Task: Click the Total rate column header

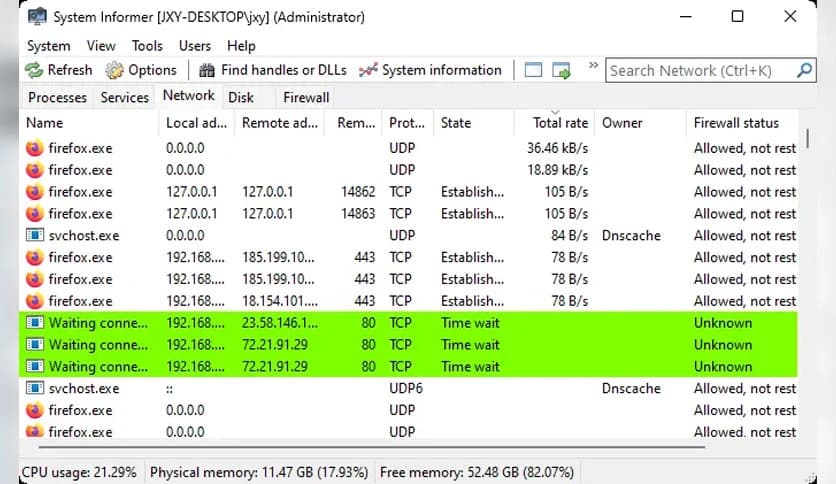Action: point(554,123)
